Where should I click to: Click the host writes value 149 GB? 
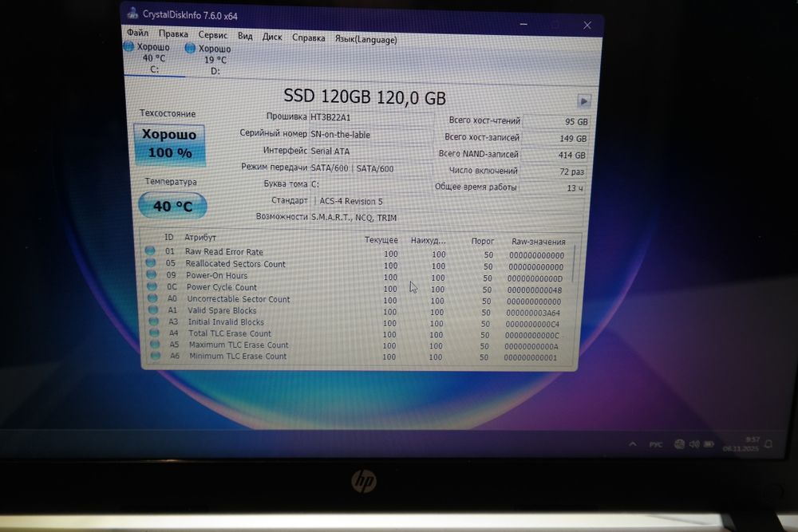coord(555,138)
